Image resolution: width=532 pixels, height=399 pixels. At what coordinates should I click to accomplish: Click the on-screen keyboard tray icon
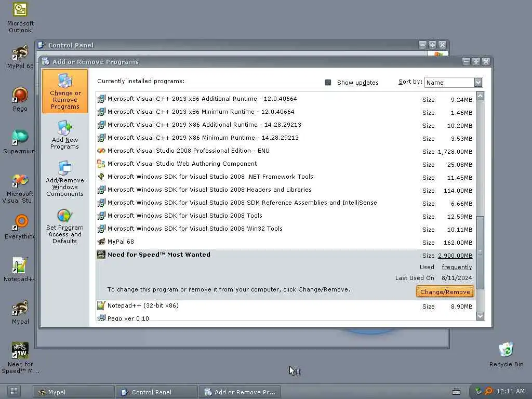(x=456, y=392)
